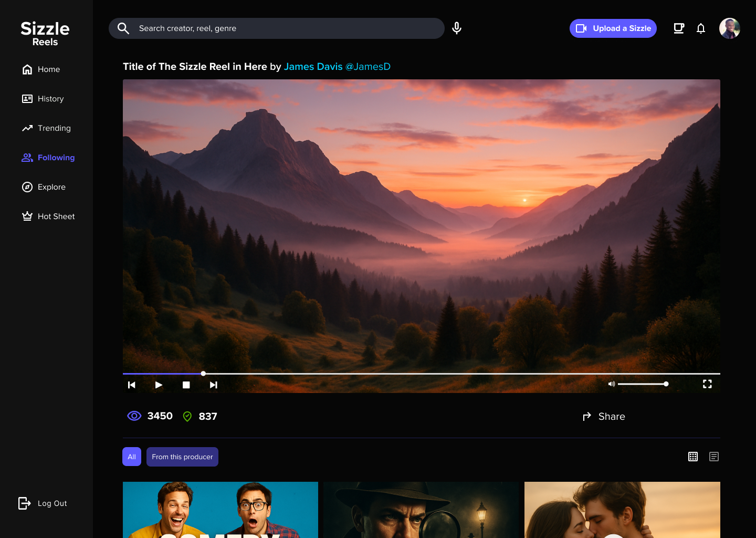756x538 pixels.
Task: Open the user profile avatar
Action: click(x=729, y=28)
